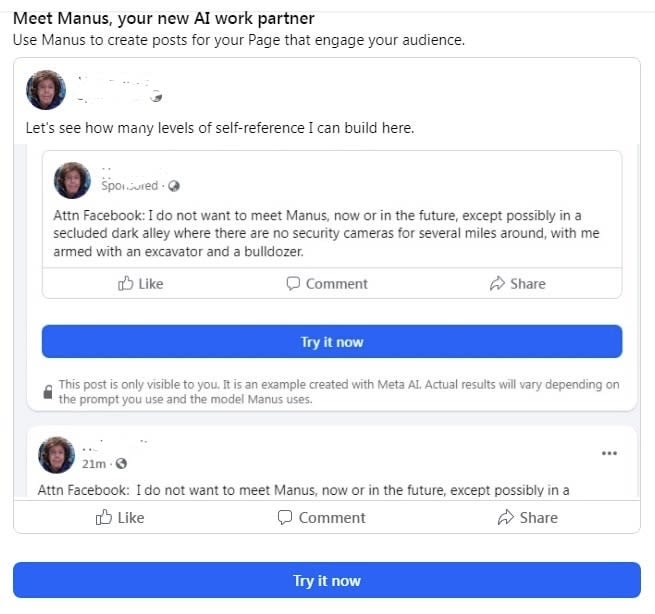Click the globe audience icon next to 21m

pyautogui.click(x=122, y=463)
